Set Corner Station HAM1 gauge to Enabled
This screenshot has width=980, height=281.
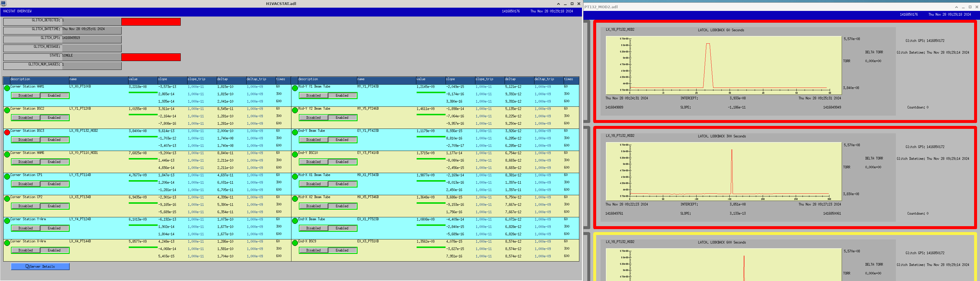(x=54, y=96)
